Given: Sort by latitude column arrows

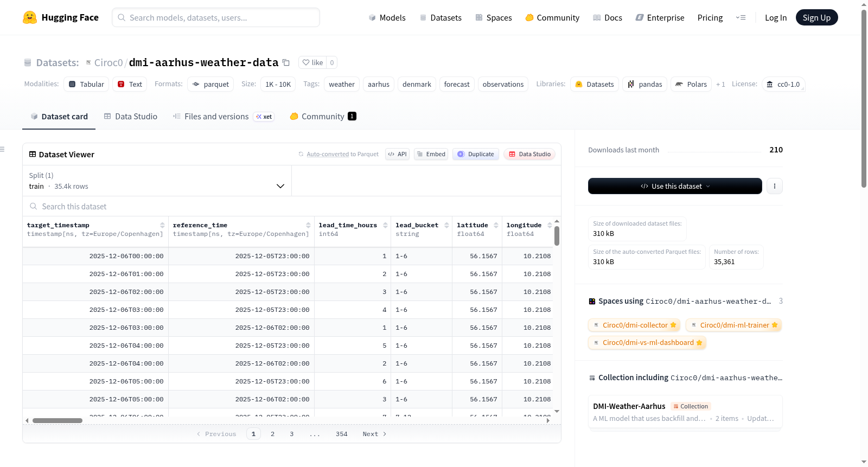Looking at the screenshot, I should click(496, 225).
